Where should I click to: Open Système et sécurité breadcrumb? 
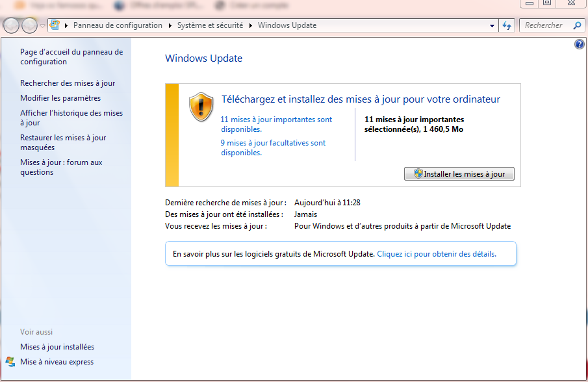tap(210, 25)
